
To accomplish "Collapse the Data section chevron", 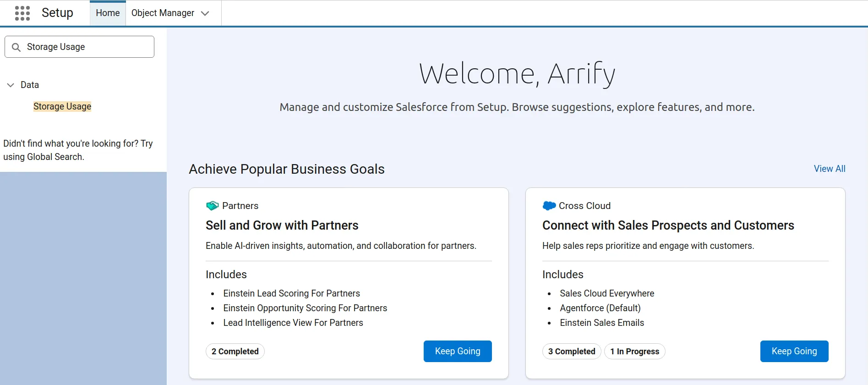I will coord(11,85).
